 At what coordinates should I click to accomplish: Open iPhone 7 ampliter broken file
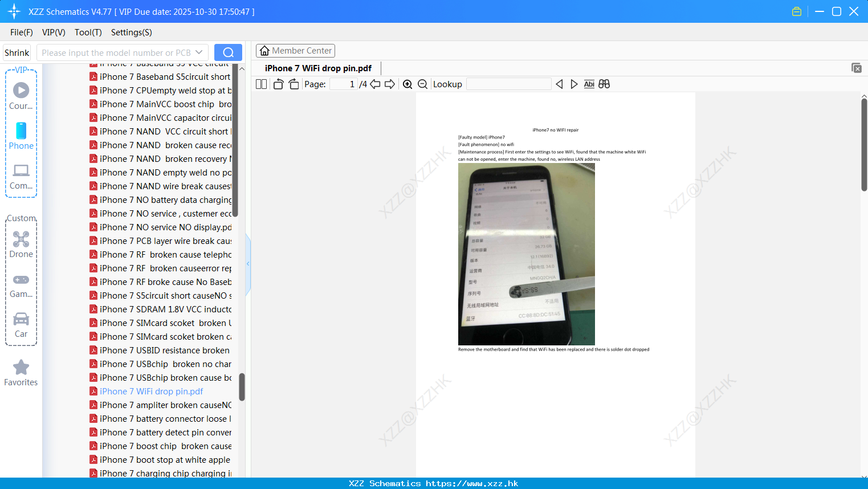pos(160,405)
